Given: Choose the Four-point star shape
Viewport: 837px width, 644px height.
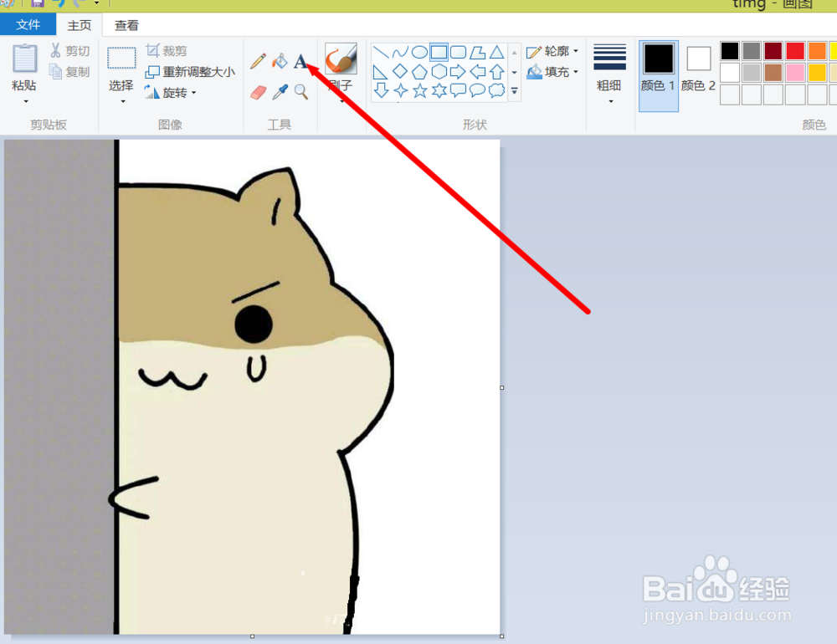Looking at the screenshot, I should click(x=400, y=90).
